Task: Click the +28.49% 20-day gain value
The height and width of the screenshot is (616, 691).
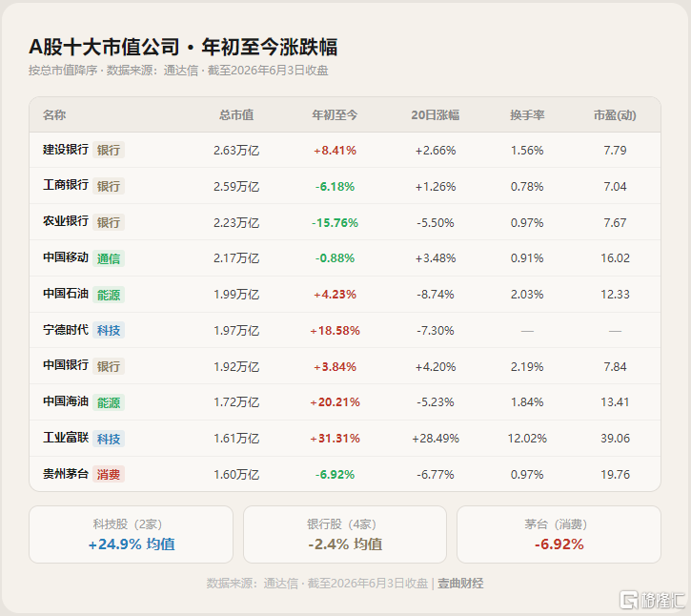Action: [x=436, y=439]
